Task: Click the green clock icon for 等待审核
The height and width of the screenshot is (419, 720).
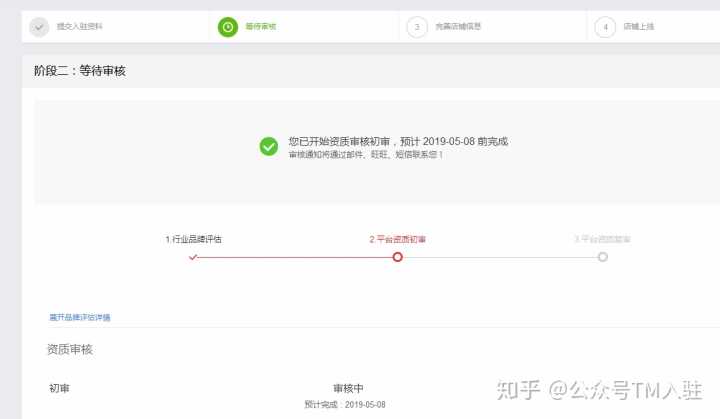Action: point(228,27)
